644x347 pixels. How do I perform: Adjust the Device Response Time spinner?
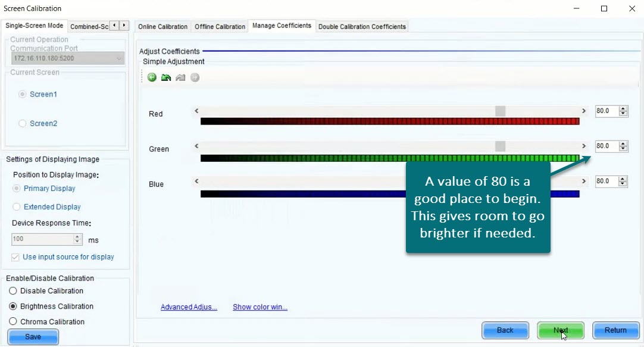point(77,239)
